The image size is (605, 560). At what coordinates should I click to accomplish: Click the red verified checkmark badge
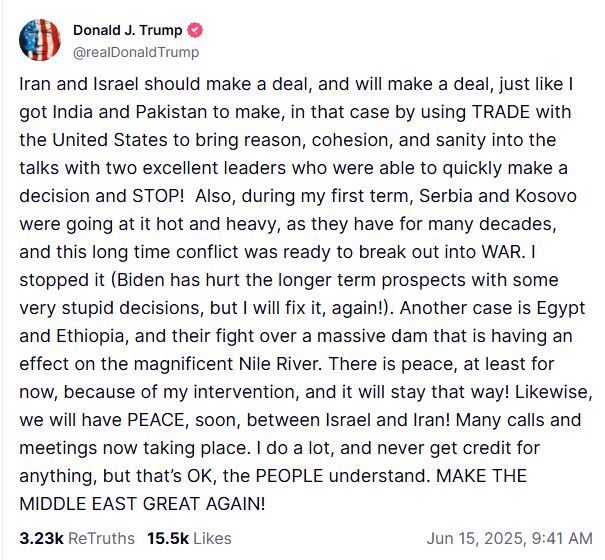tap(195, 30)
